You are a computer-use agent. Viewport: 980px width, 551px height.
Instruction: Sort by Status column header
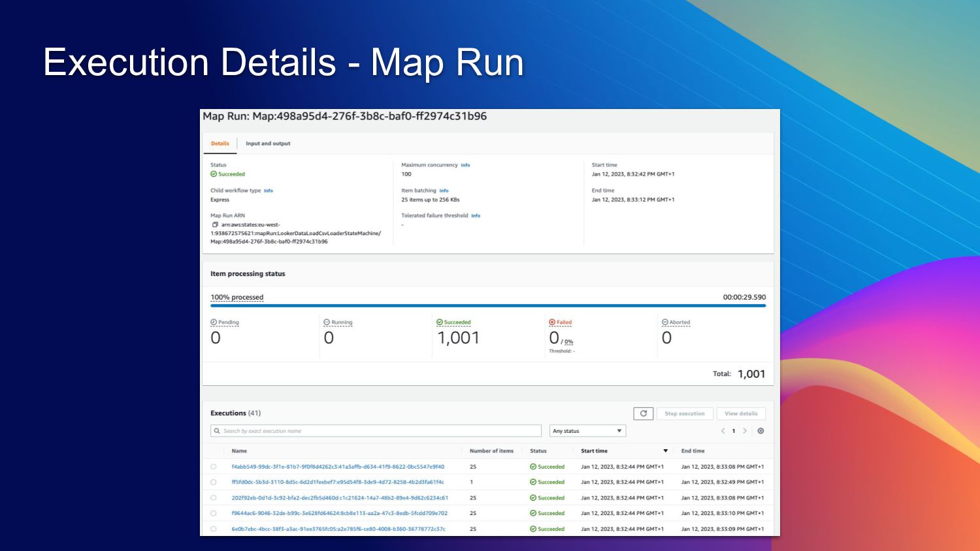[x=538, y=451]
